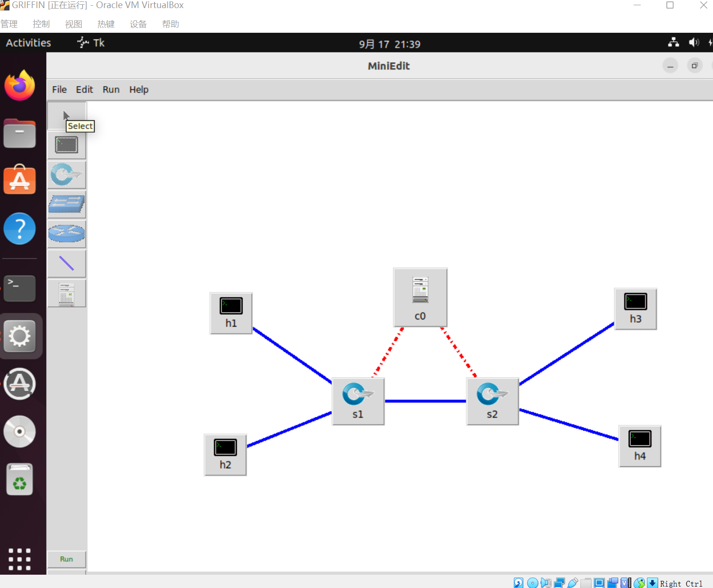Select the Legacy Router tool
Viewport: 713px width, 588px height.
pos(67,234)
